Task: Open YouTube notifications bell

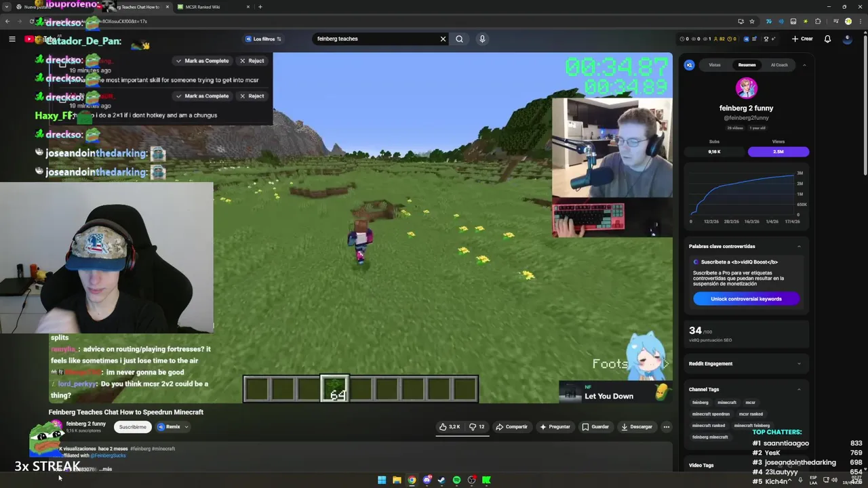Action: [x=827, y=39]
